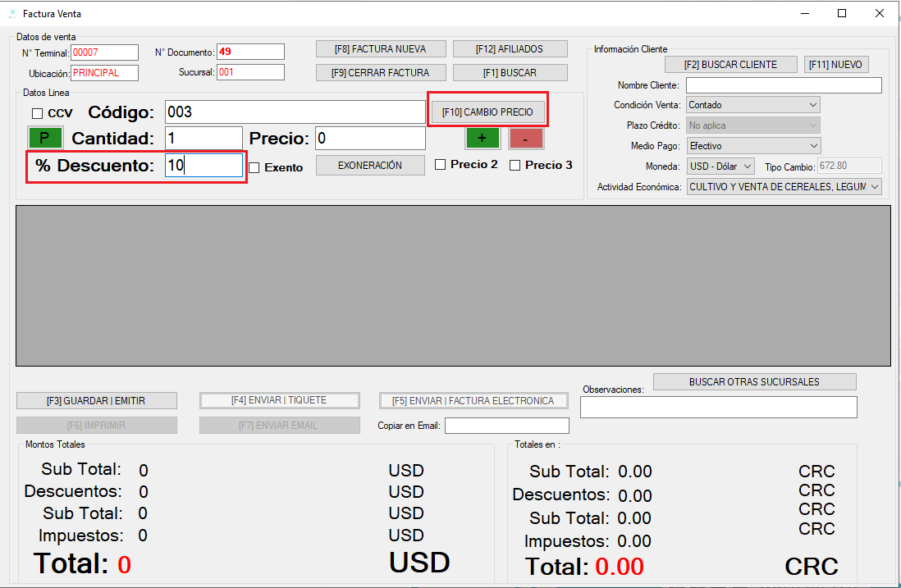Click the Observaciones text box

click(718, 407)
